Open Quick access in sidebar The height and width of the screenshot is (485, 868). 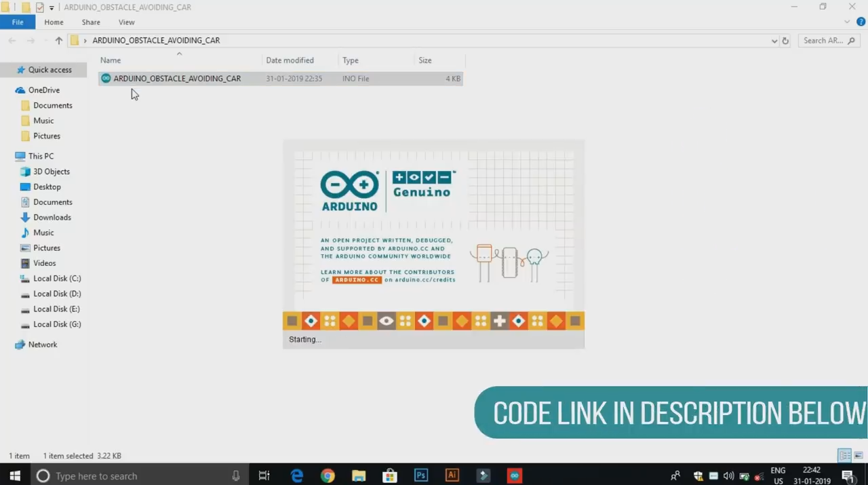50,70
